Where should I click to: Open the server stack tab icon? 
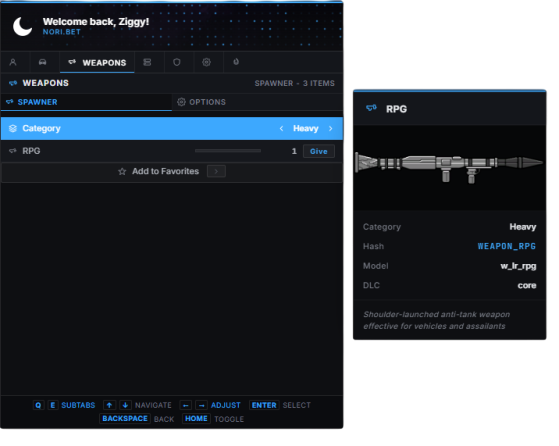(x=147, y=62)
